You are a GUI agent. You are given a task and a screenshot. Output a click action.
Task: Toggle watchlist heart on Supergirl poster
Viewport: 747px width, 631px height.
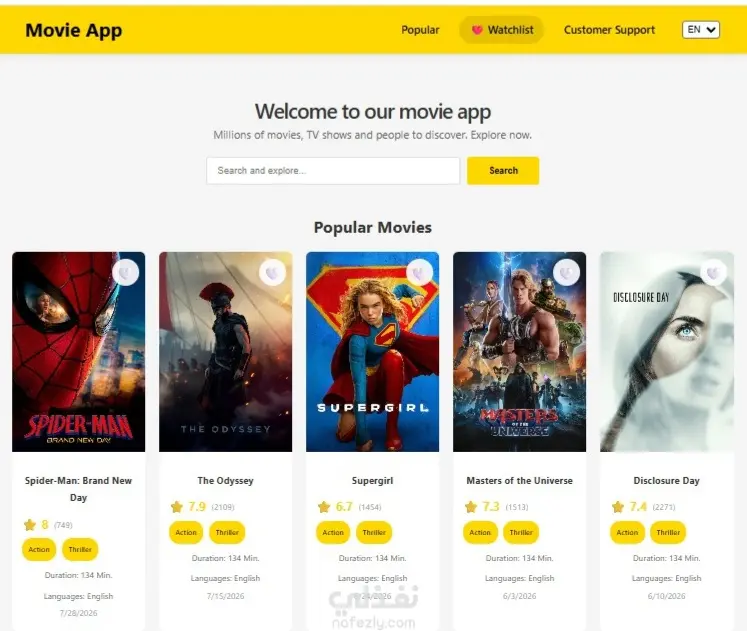[x=420, y=273]
